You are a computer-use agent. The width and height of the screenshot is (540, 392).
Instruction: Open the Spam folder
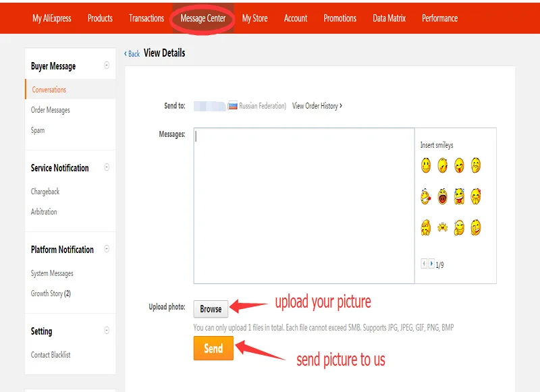(x=38, y=130)
